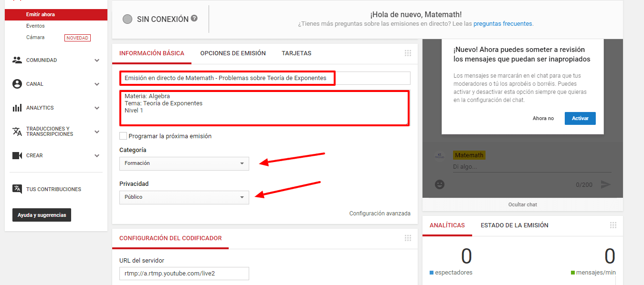644x285 pixels.
Task: Select Emitir ahora in the sidebar
Action: (x=56, y=14)
